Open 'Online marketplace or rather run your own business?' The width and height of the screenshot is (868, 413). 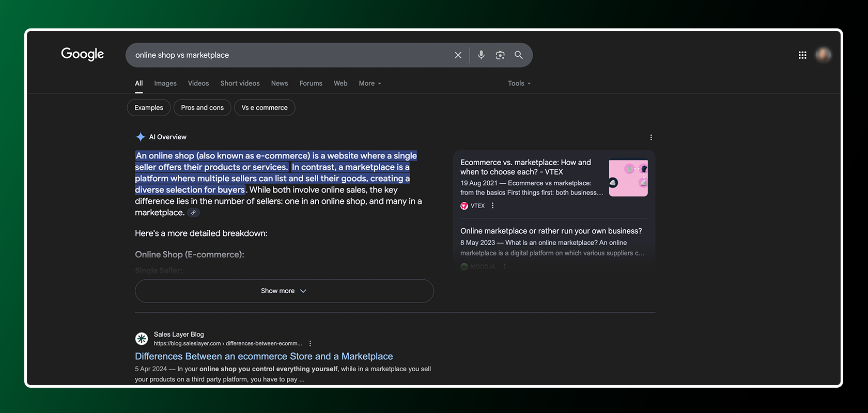point(551,231)
